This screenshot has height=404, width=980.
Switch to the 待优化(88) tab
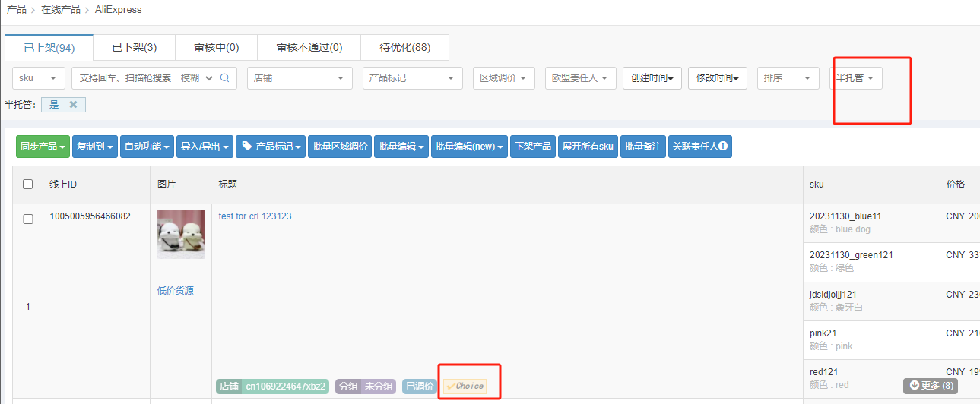coord(404,47)
